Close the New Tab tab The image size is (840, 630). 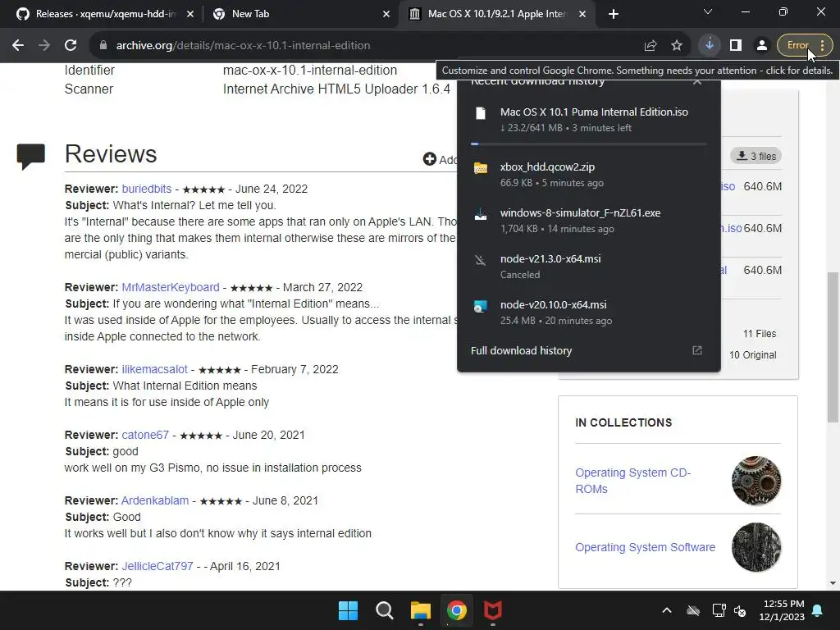point(386,14)
